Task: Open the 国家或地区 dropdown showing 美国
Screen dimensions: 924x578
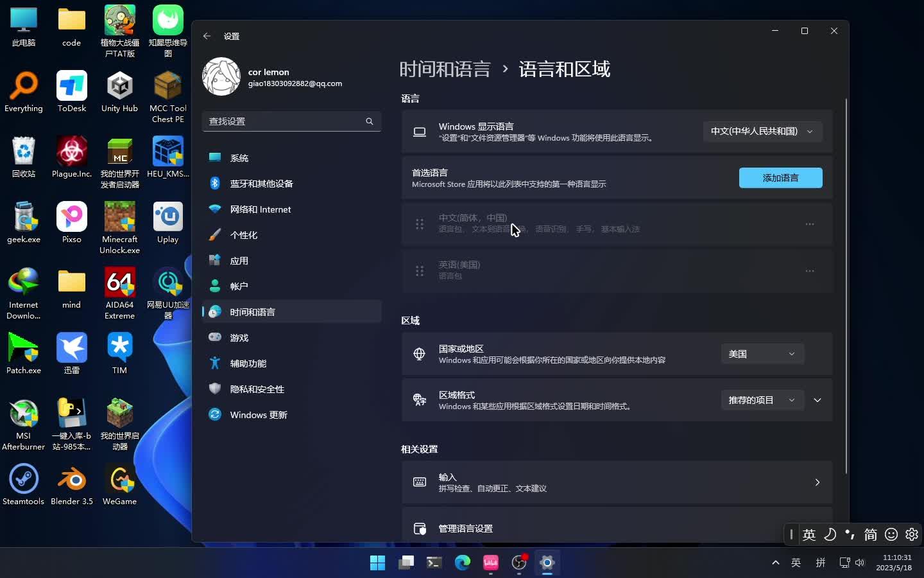Action: [x=762, y=353]
